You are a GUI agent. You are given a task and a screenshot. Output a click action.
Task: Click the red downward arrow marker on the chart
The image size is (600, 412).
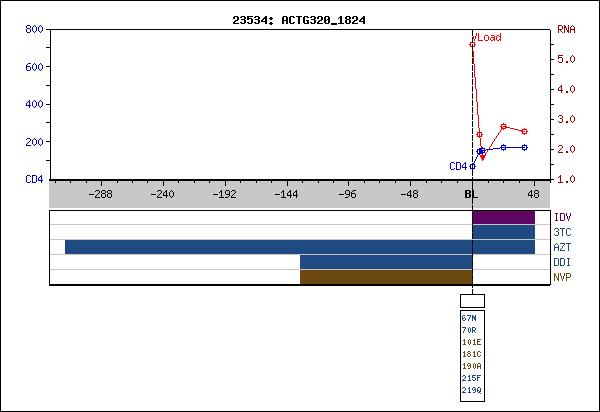(x=482, y=156)
